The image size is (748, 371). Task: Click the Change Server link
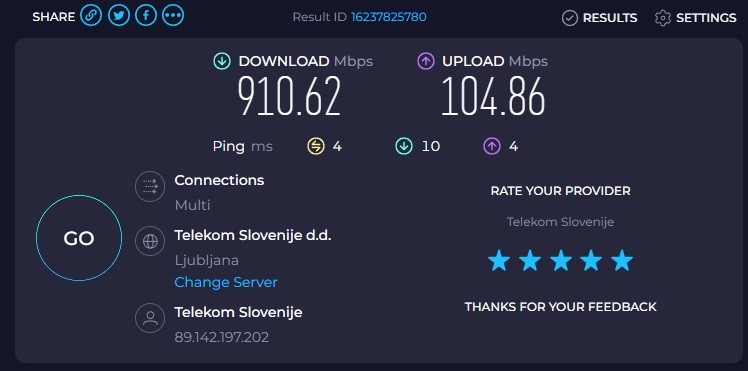tap(226, 282)
